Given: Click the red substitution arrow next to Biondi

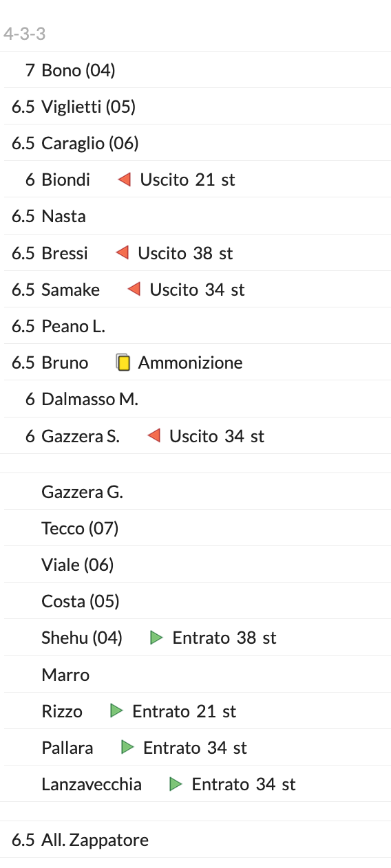Looking at the screenshot, I should (124, 180).
